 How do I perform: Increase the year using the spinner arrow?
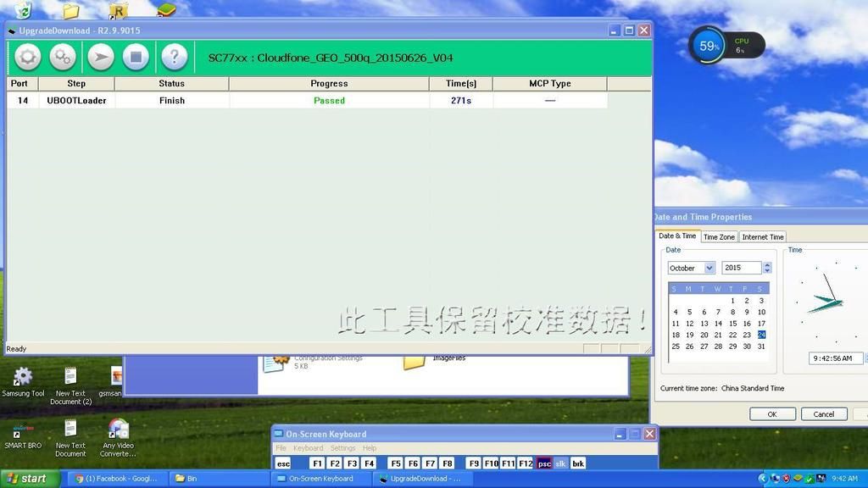(x=767, y=264)
